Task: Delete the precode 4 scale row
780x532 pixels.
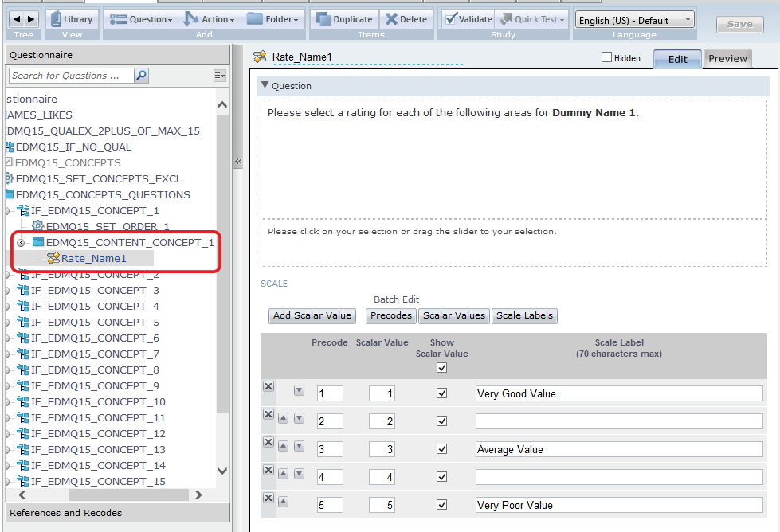Action: point(268,470)
